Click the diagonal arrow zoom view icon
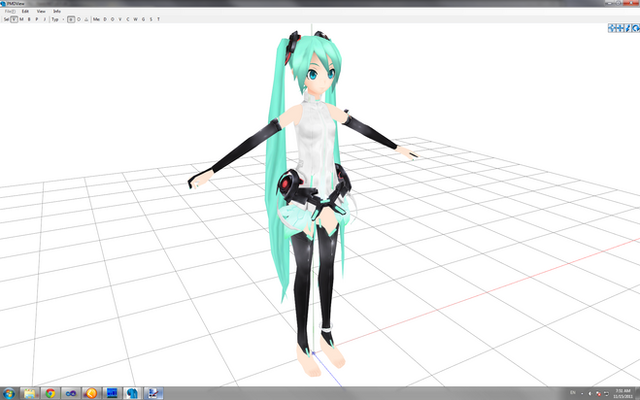This screenshot has width=640, height=400. [x=628, y=28]
